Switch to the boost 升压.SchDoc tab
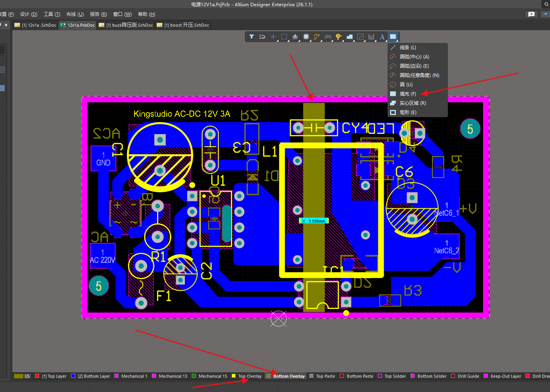Image resolution: width=550 pixels, height=392 pixels. point(183,25)
